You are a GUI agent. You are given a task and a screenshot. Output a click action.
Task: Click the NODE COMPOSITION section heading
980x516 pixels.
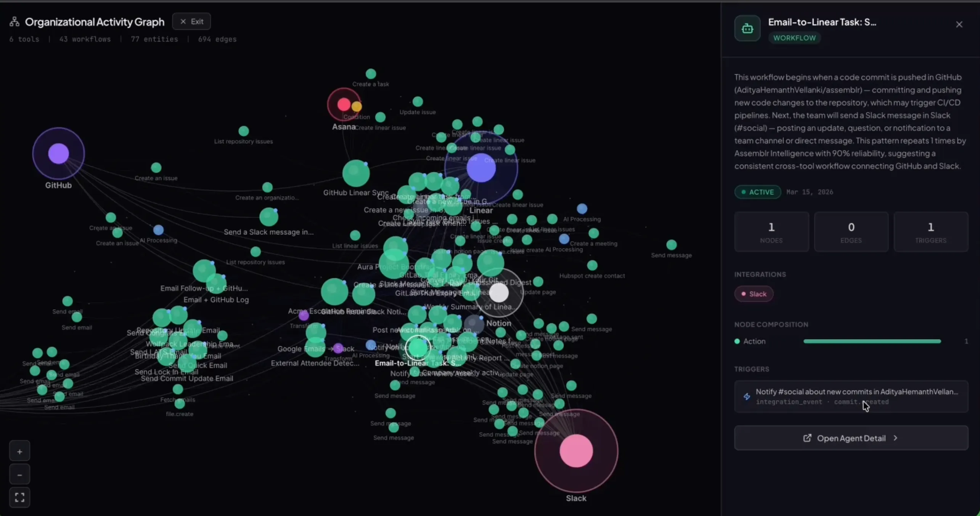(771, 325)
